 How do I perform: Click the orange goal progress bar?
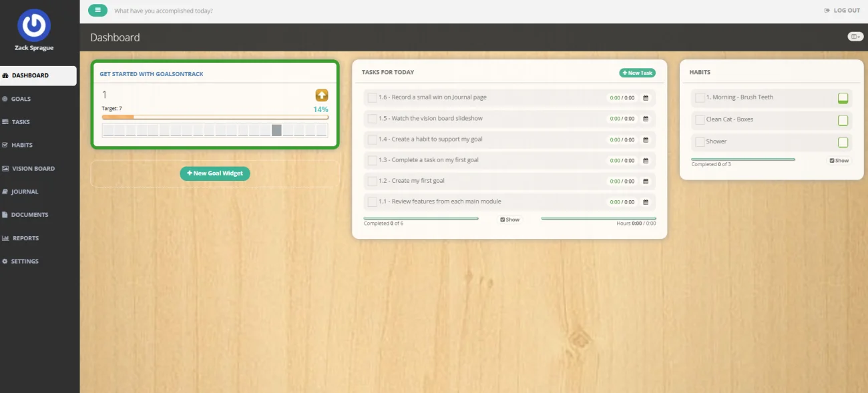click(x=215, y=117)
